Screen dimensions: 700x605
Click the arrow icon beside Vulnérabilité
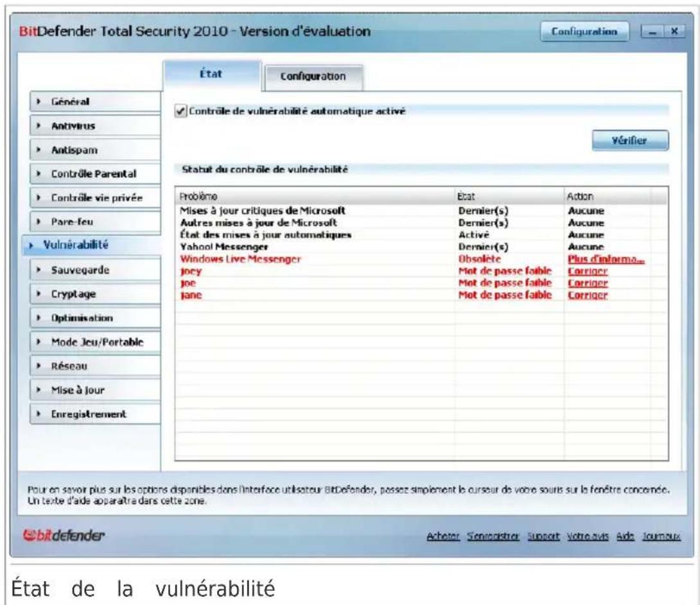pos(31,245)
